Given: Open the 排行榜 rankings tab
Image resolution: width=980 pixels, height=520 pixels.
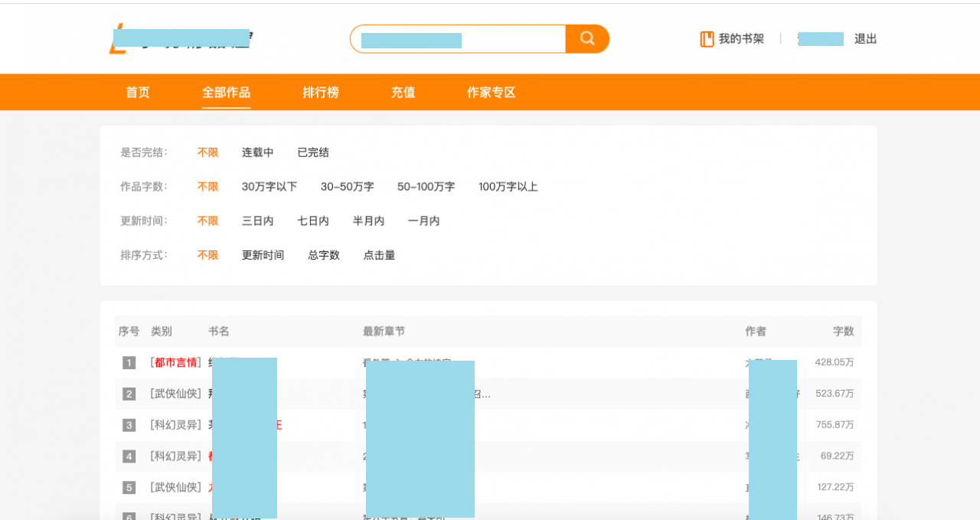Looking at the screenshot, I should click(x=320, y=93).
